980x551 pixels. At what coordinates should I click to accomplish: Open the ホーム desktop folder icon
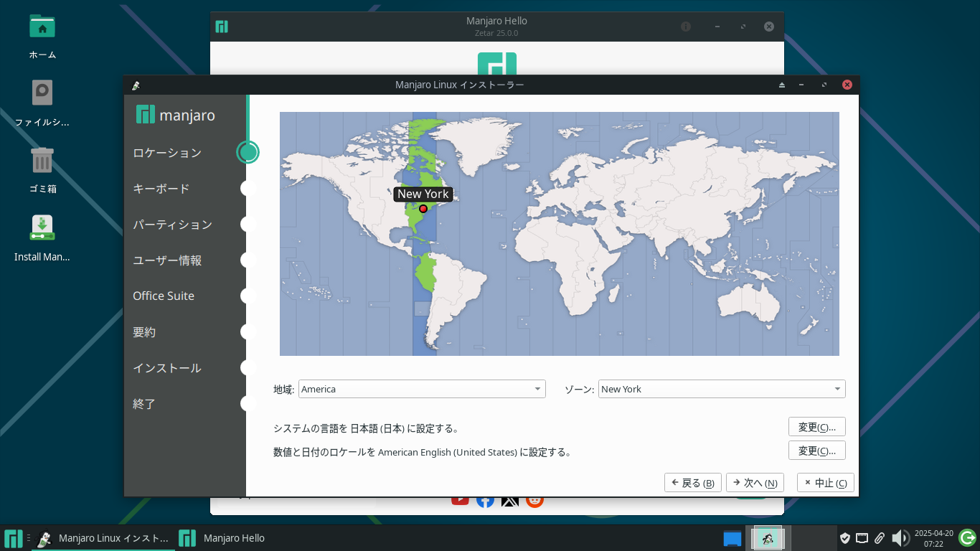click(42, 27)
